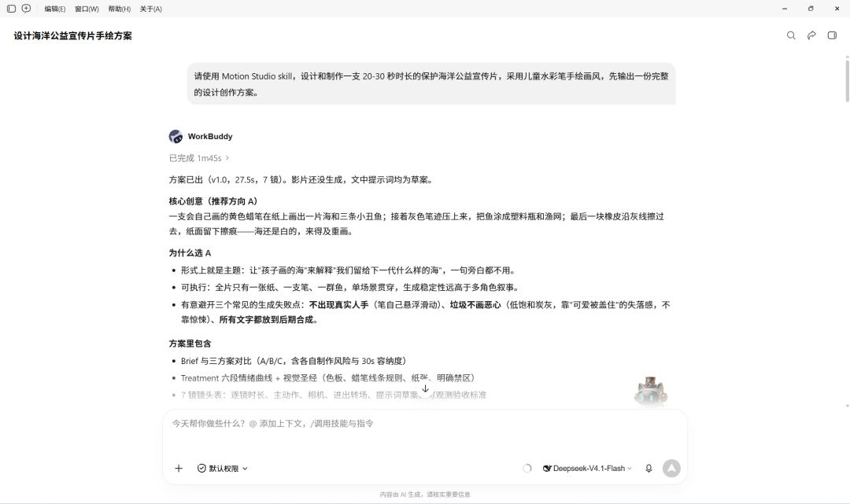Screen dimensions: 850x504
Task: Jump to bottom with down arrow button
Action: click(426, 389)
